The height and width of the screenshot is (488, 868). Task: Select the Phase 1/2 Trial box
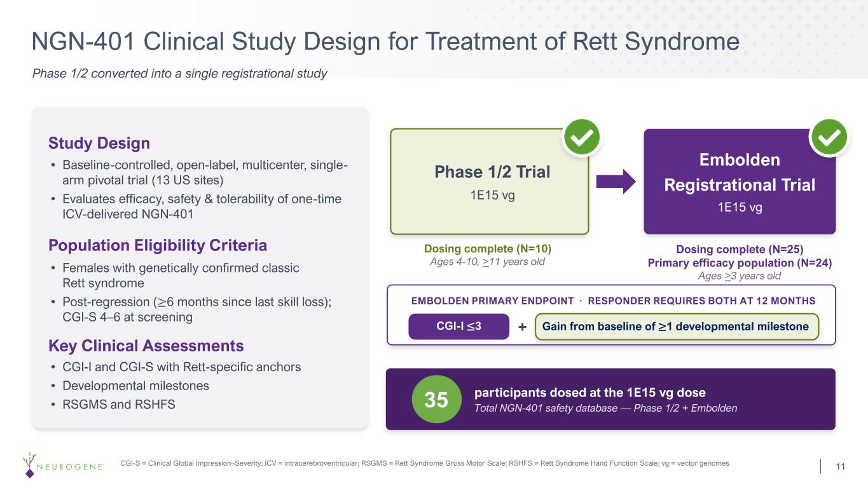point(490,182)
